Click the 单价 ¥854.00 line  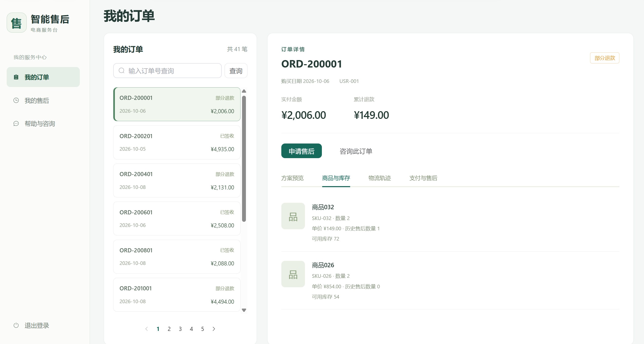tap(346, 286)
